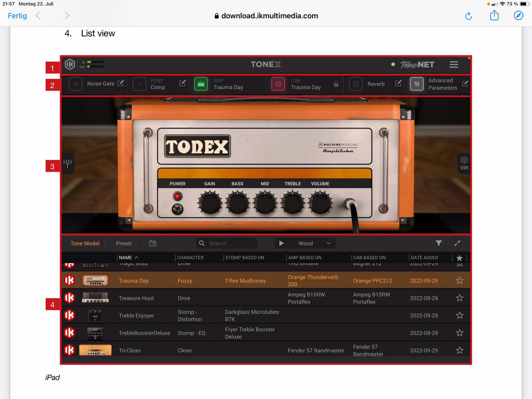Click the BASS knob
Screen dimensions: 532x399
pyautogui.click(x=237, y=203)
